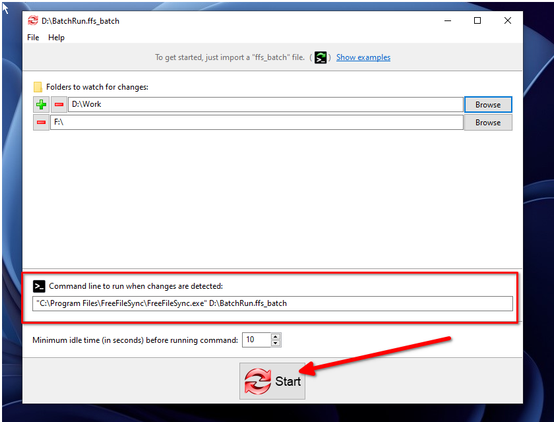
Task: Click the terminal batch icon beside Show examples
Action: pyautogui.click(x=321, y=57)
